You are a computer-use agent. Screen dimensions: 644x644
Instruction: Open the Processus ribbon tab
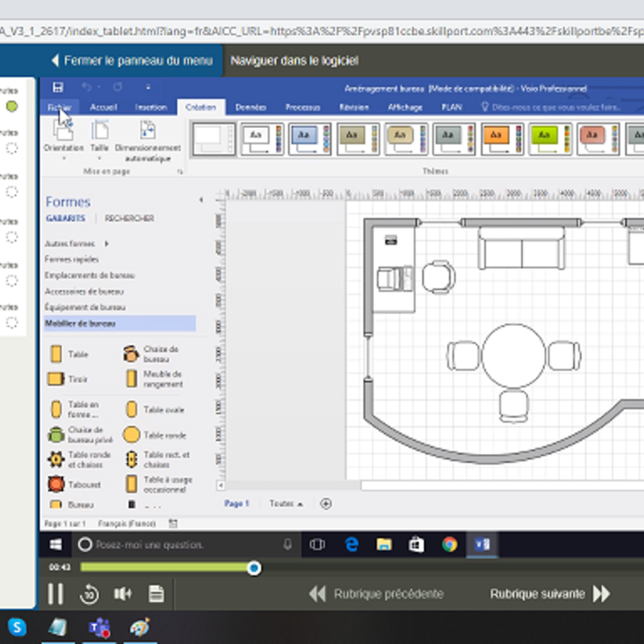tap(303, 108)
